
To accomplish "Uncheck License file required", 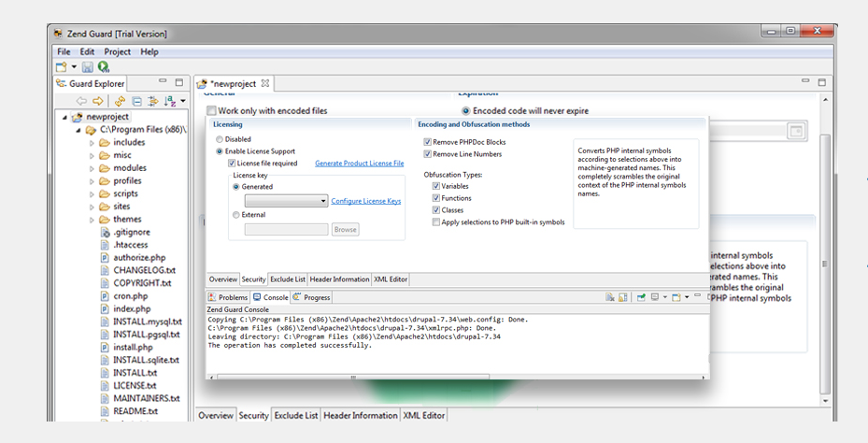I will 232,164.
